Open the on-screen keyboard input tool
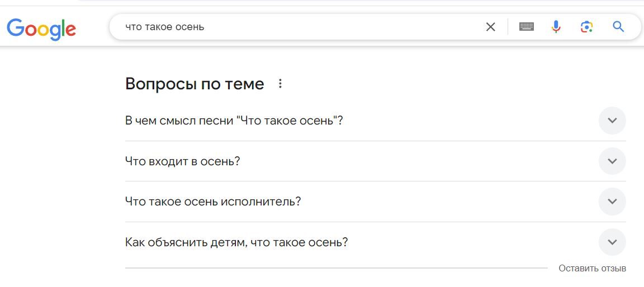 [526, 27]
